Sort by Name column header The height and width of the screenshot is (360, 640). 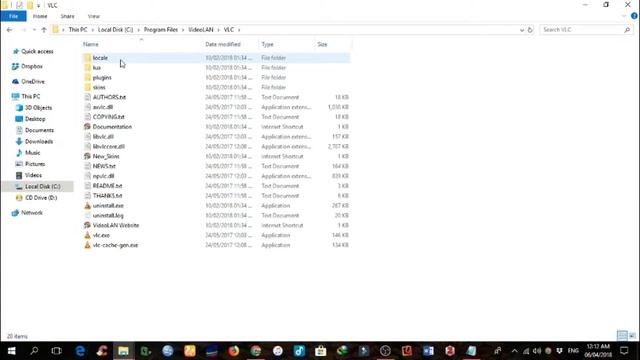pos(91,44)
